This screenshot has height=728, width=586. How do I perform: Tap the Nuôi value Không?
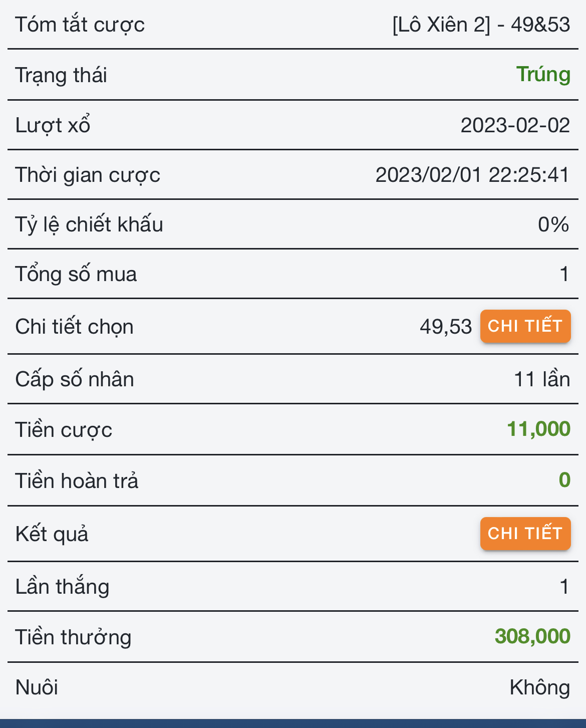(540, 687)
